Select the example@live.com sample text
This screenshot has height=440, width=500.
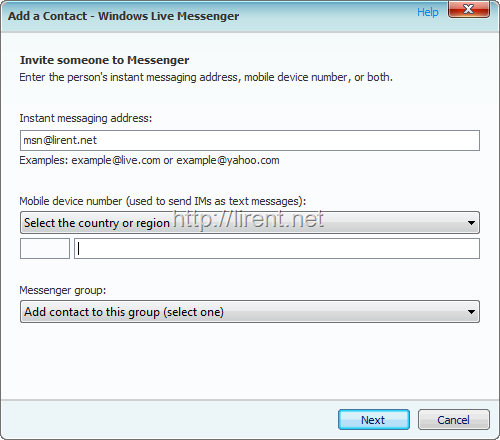click(116, 160)
